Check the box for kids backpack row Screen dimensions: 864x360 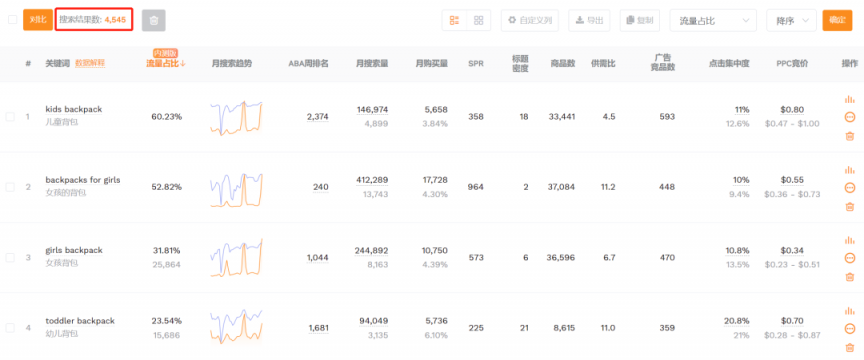click(10, 117)
